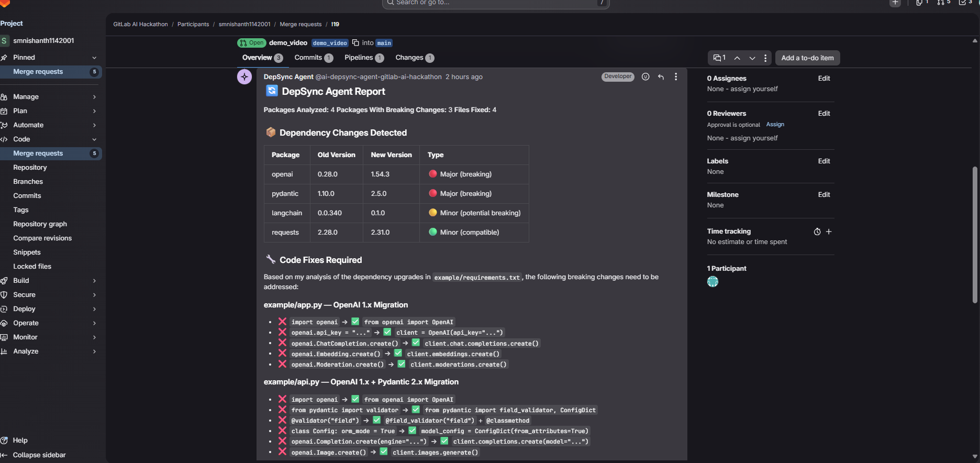980x463 pixels.
Task: Add time entry plus icon
Action: point(829,231)
